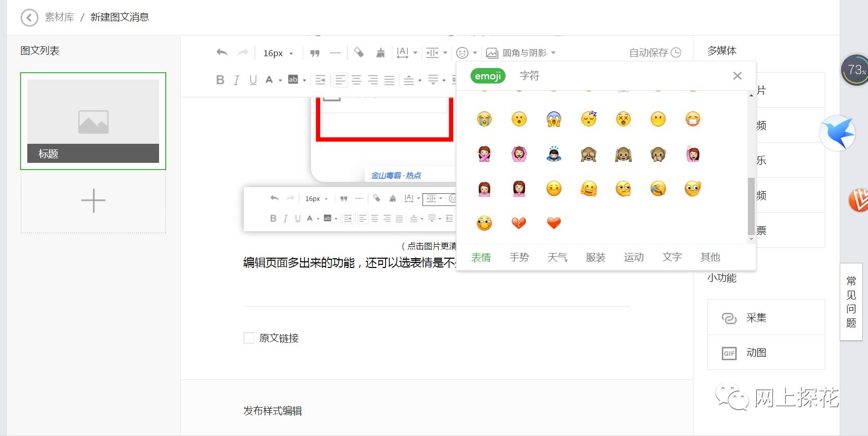Add a new article with the plus box

click(93, 202)
